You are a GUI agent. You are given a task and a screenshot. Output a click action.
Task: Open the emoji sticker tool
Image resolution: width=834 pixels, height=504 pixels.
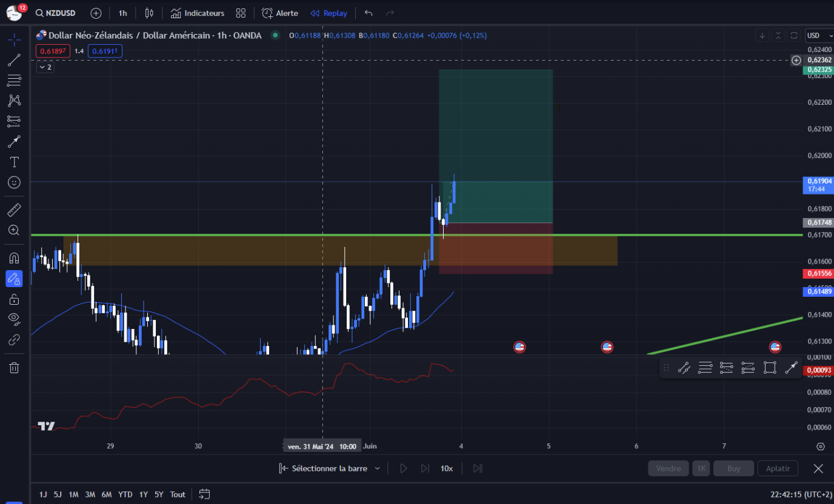pyautogui.click(x=13, y=182)
